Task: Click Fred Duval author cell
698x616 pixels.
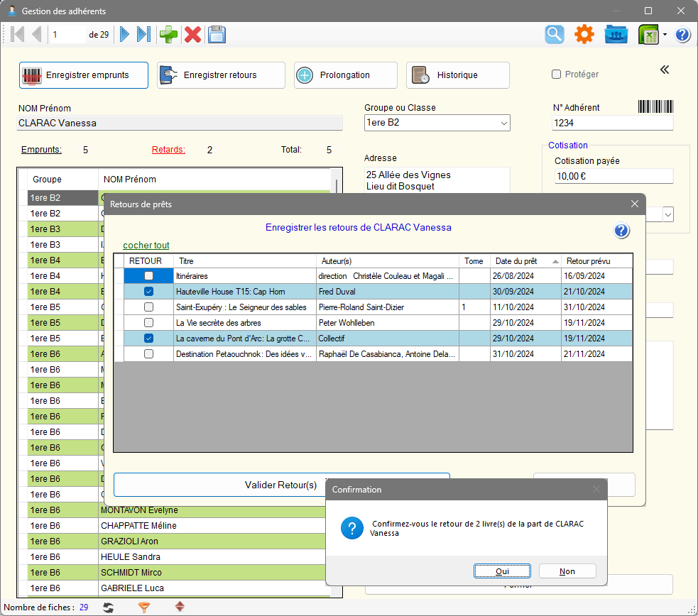Action: [387, 291]
